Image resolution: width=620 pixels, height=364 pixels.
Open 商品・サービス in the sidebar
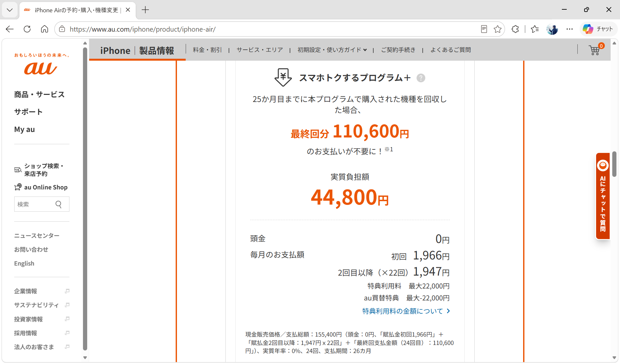[x=39, y=95]
